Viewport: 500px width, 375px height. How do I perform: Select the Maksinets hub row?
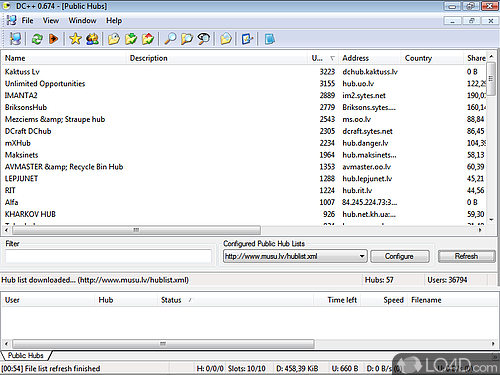[244, 155]
